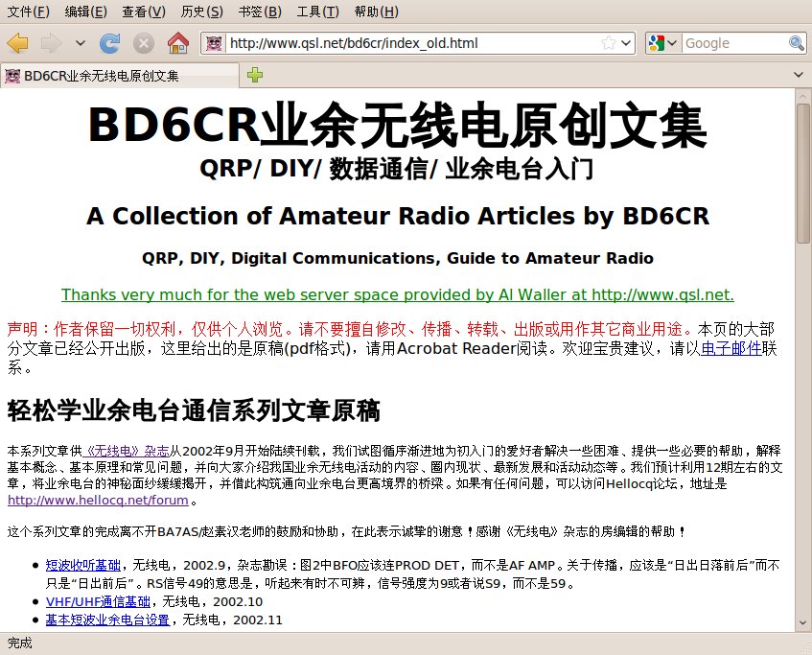Open the 文件(F) menu
812x655 pixels.
pos(29,12)
